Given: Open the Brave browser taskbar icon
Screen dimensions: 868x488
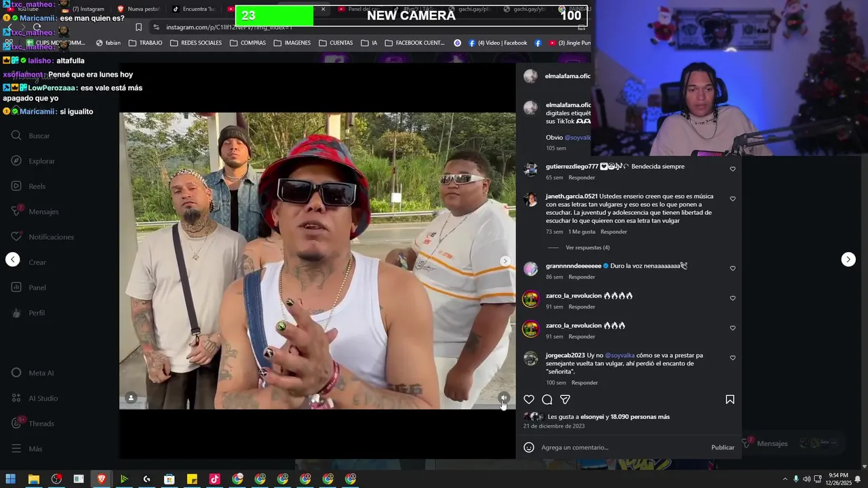Looking at the screenshot, I should click(101, 479).
